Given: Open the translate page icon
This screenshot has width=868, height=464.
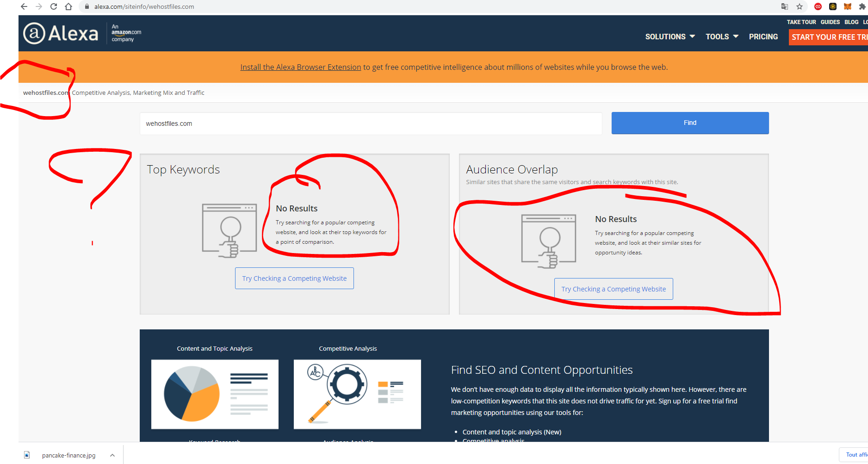Looking at the screenshot, I should pos(785,6).
